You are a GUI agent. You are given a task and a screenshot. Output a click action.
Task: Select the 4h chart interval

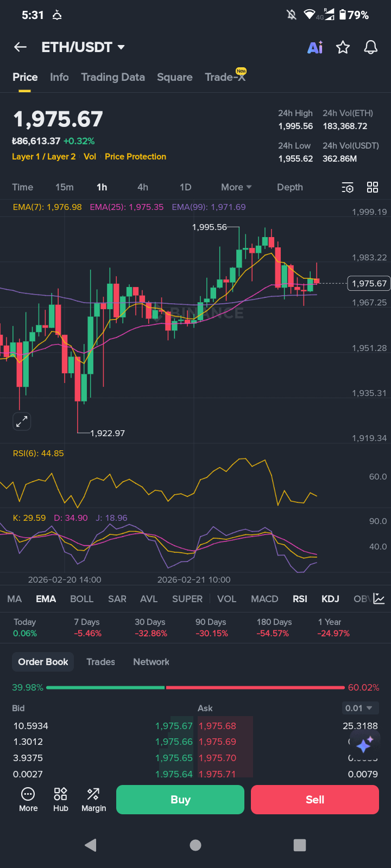tap(143, 187)
